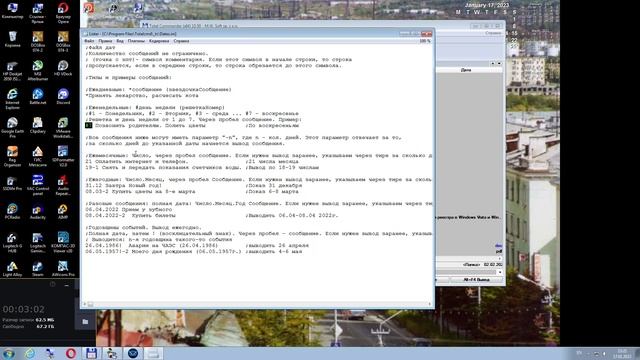Open the HP Deskjet desktop shortcut

click(x=12, y=70)
